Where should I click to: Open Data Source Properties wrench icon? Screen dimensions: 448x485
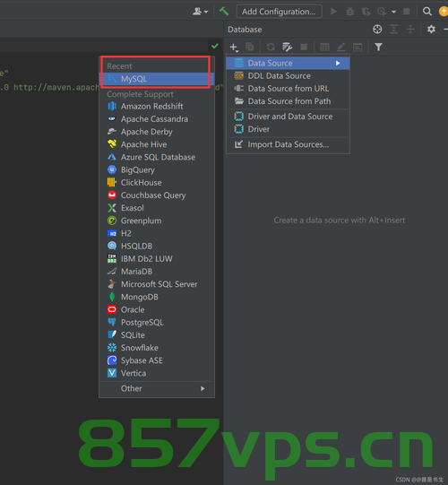pyautogui.click(x=288, y=47)
